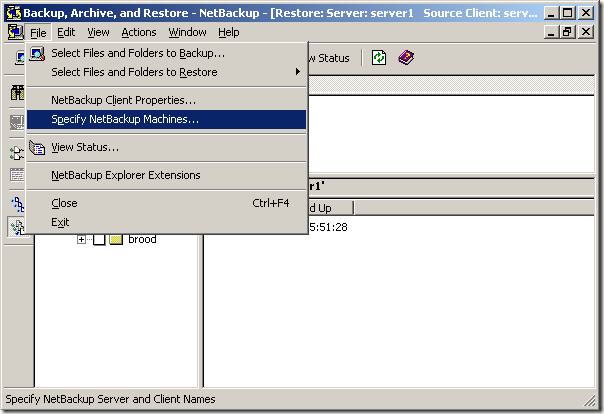Click the status pages icon beside View Status
Image resolution: width=604 pixels, height=414 pixels.
tap(37, 147)
